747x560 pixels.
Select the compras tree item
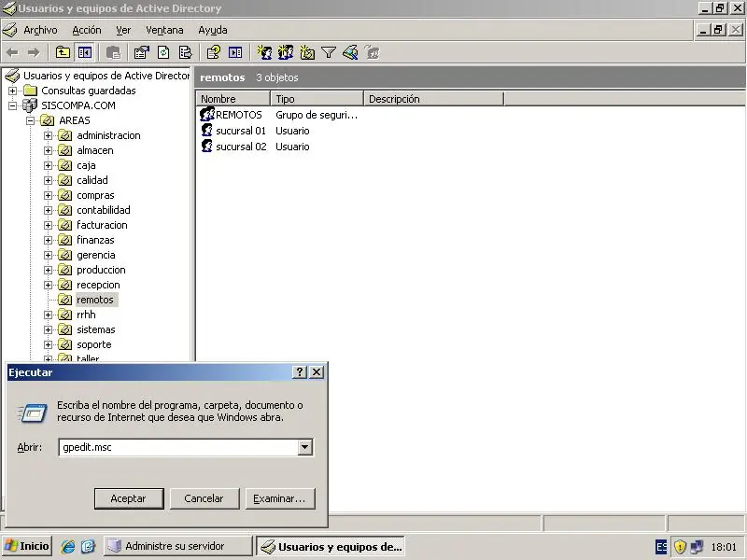click(95, 195)
